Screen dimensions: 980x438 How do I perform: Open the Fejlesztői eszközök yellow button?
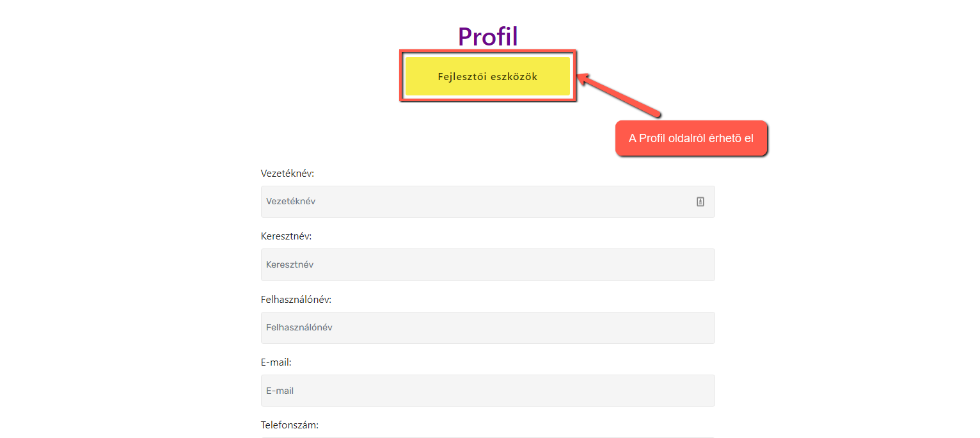coord(487,76)
